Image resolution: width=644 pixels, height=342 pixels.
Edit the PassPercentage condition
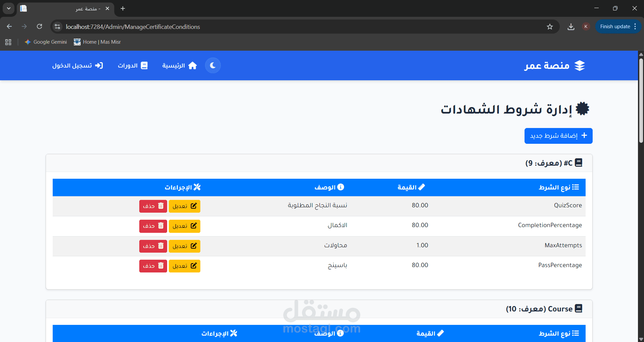point(185,266)
